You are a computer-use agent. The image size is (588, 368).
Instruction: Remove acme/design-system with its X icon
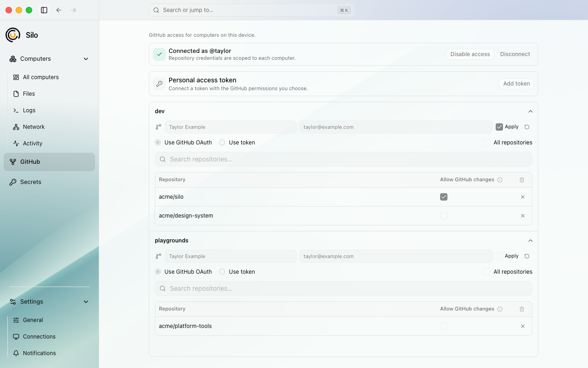click(523, 216)
